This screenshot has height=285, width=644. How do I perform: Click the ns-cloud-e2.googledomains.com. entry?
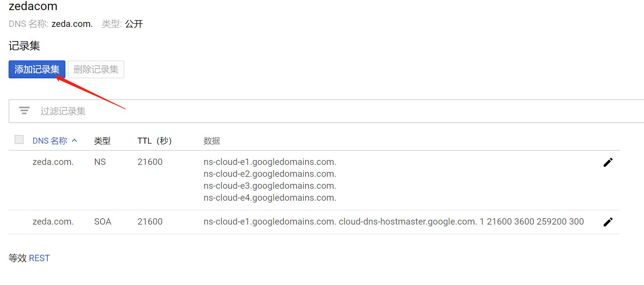tap(270, 174)
